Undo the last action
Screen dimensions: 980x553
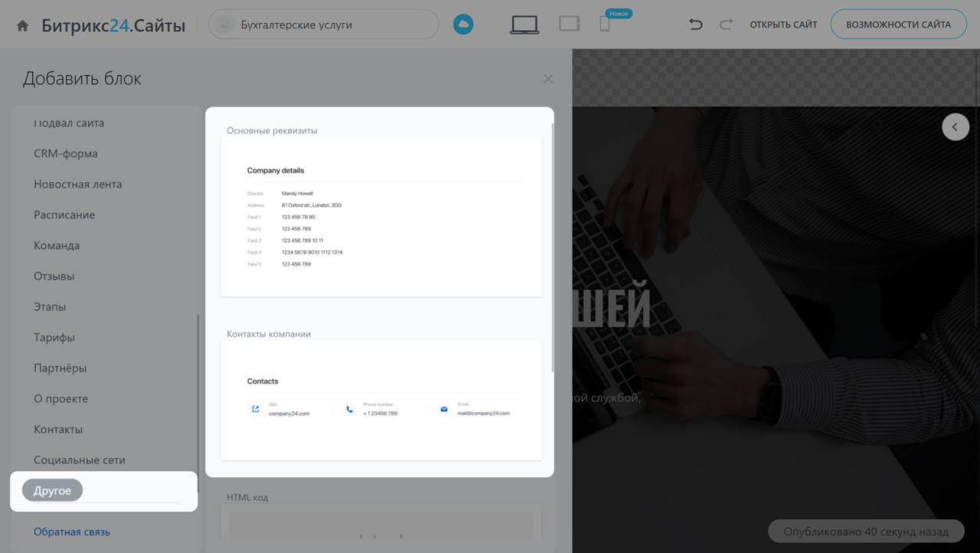coord(695,25)
